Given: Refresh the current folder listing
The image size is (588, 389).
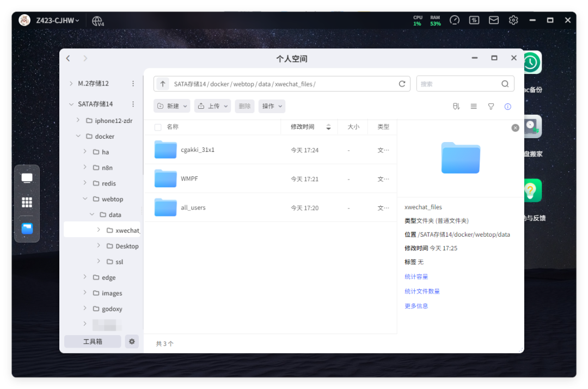Looking at the screenshot, I should tap(402, 84).
